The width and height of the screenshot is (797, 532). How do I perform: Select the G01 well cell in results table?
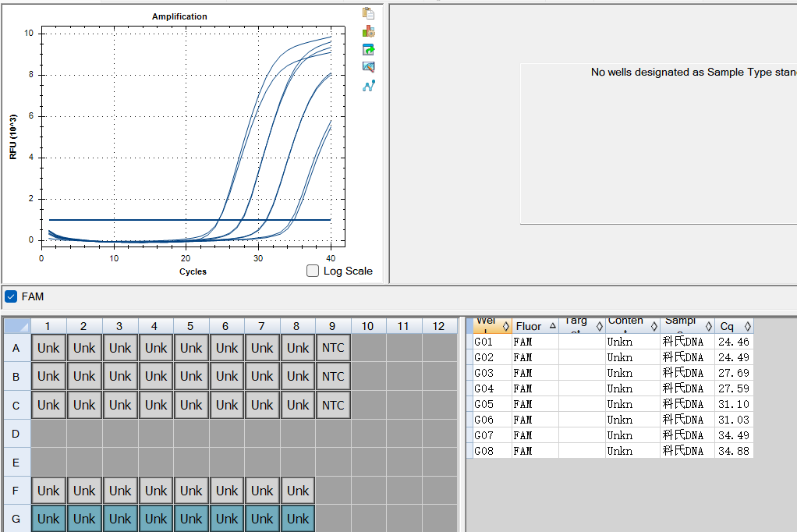492,342
